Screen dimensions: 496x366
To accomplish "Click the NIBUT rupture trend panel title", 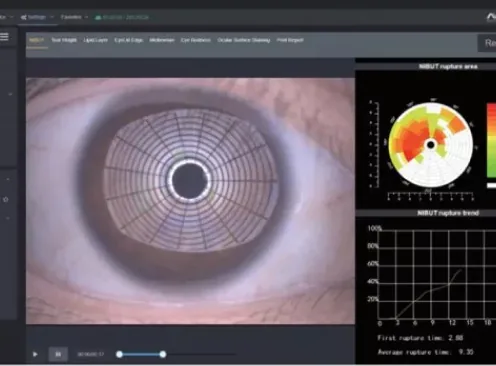I will pos(448,213).
